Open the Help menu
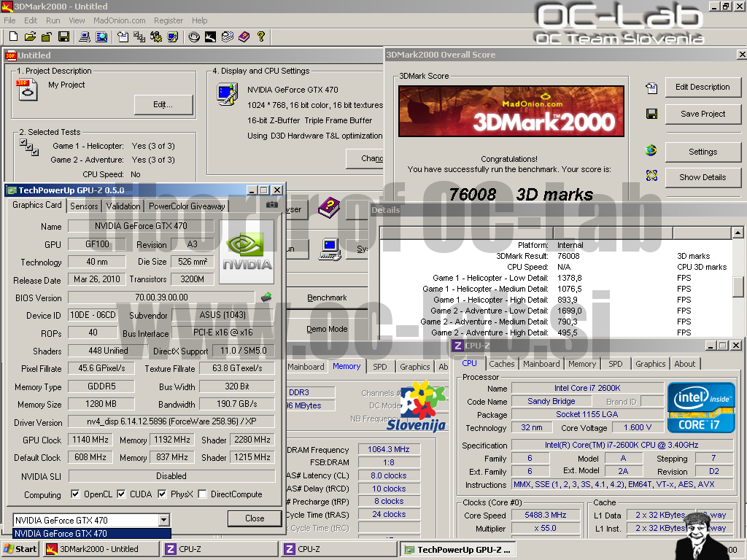Viewport: 747px width, 560px height. tap(200, 20)
